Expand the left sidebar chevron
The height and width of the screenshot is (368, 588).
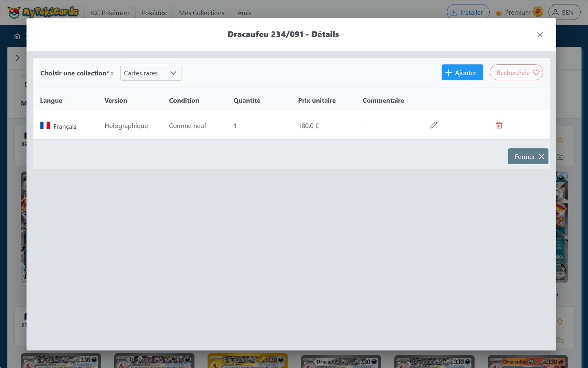18,57
